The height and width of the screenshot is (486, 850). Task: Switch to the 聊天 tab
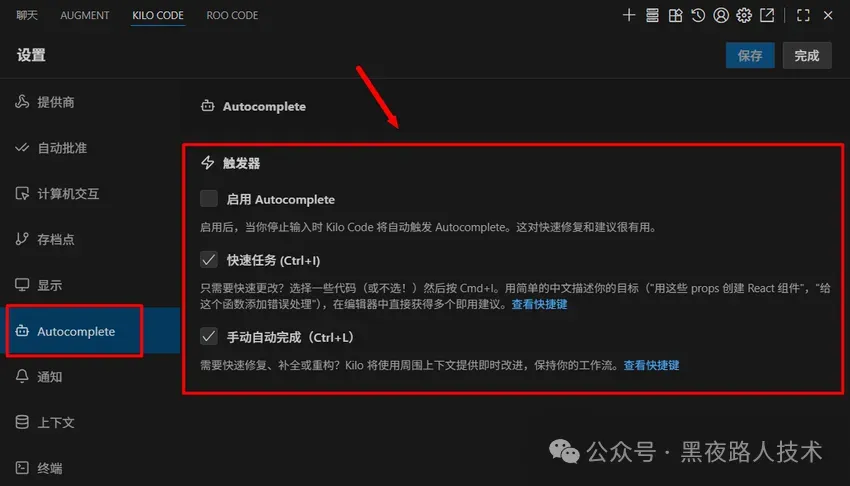(27, 15)
